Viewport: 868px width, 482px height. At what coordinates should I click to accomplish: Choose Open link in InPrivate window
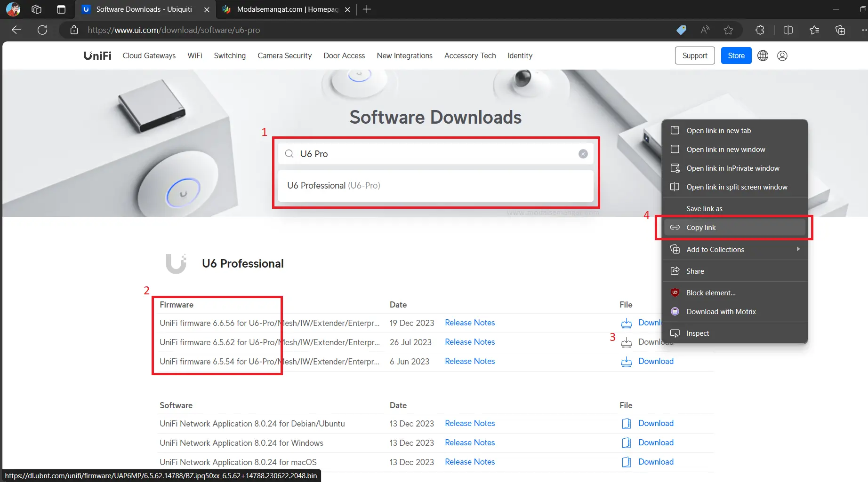pyautogui.click(x=735, y=168)
